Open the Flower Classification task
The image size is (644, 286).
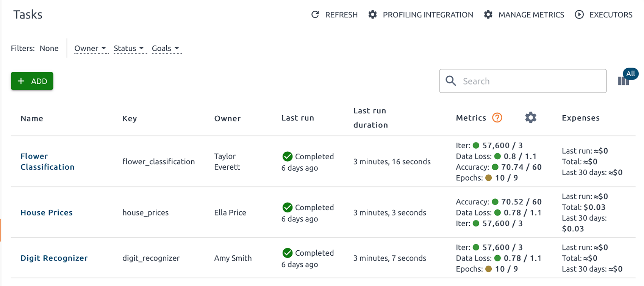tap(47, 162)
